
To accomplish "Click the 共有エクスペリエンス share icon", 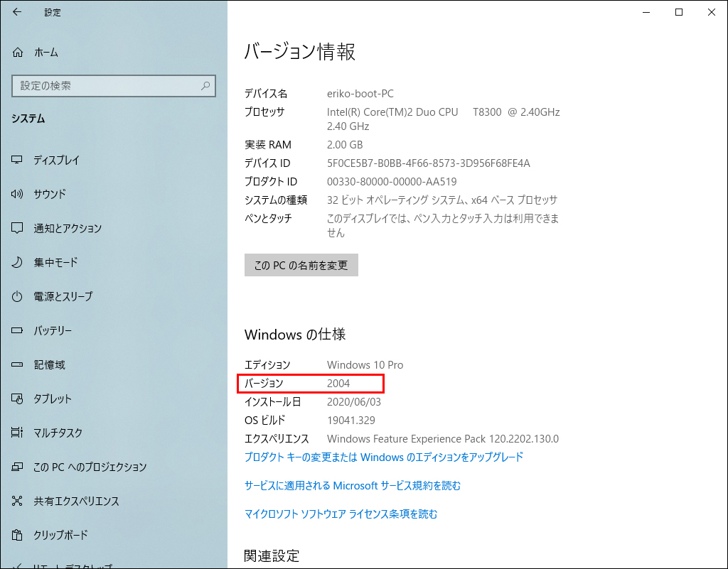I will pos(17,501).
